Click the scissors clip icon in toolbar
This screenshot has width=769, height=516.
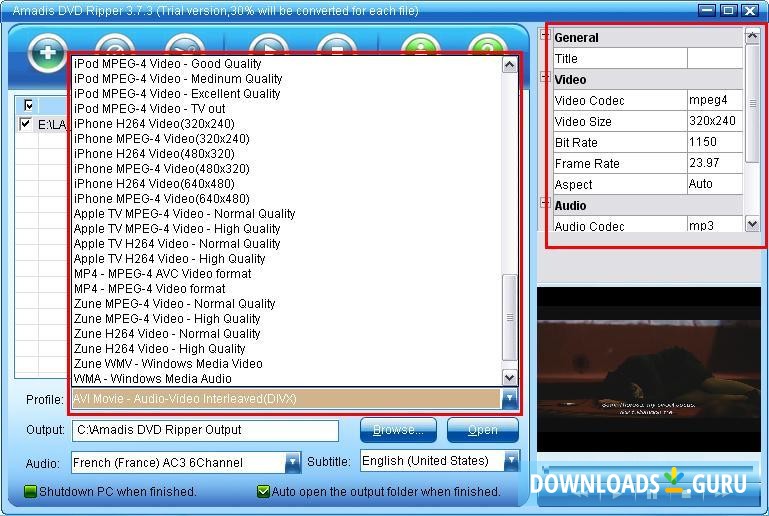click(185, 45)
